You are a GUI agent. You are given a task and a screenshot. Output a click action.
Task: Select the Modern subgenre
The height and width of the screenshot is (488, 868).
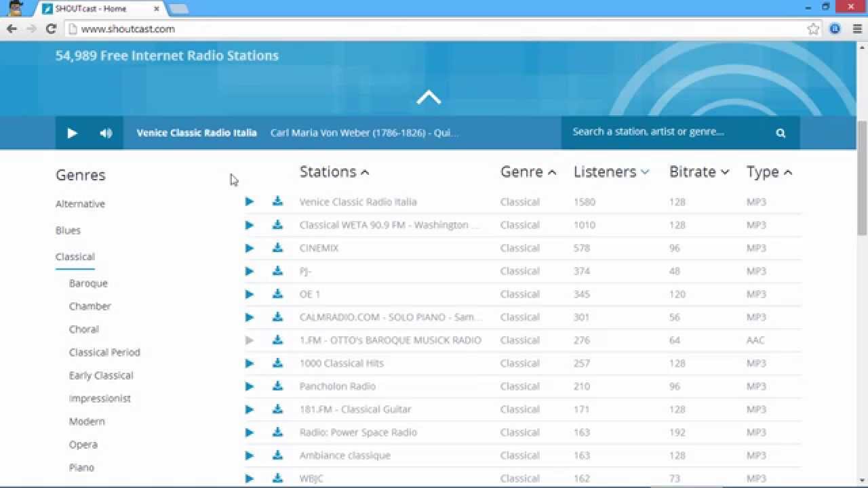[x=87, y=422]
